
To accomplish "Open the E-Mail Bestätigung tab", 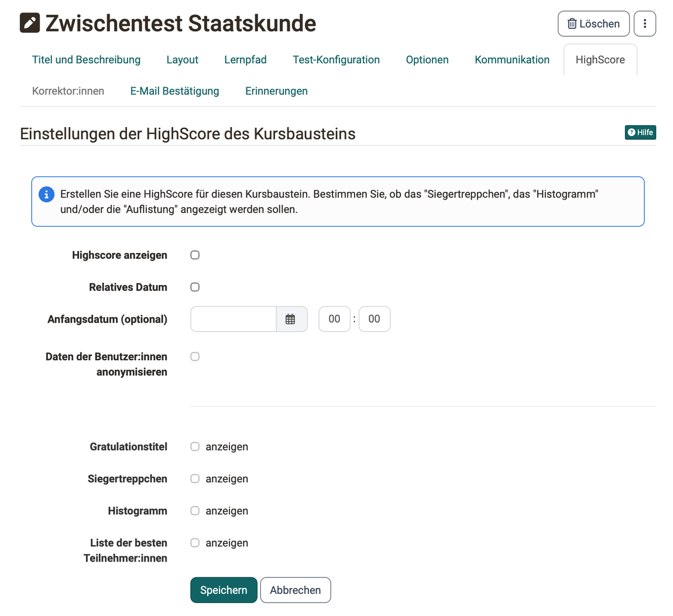I will [x=175, y=91].
